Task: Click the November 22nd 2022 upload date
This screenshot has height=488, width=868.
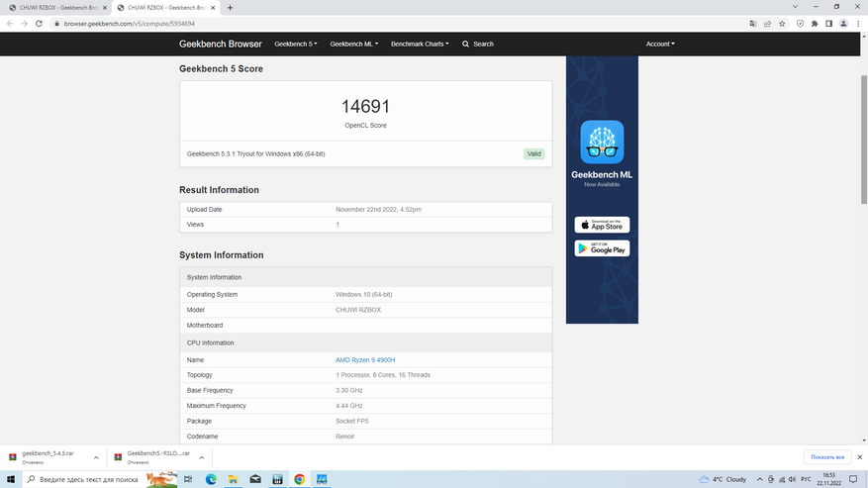Action: [379, 210]
